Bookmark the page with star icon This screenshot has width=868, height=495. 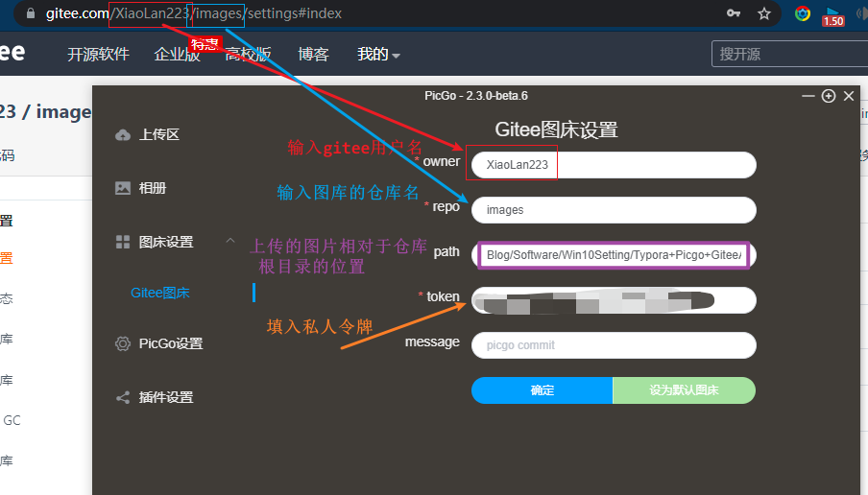tap(764, 13)
